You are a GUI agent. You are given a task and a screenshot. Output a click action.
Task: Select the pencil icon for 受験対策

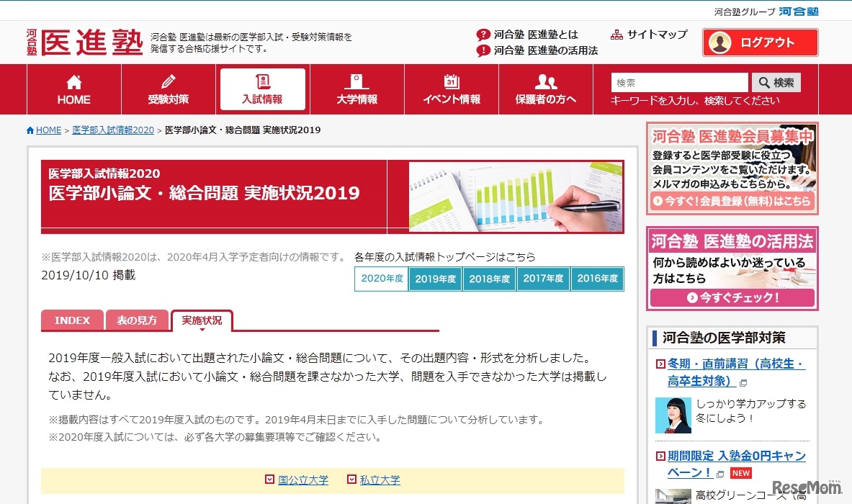[x=168, y=81]
